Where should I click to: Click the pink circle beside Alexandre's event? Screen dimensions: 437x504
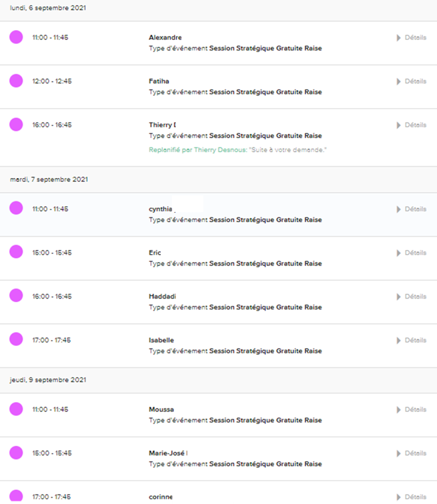click(16, 37)
